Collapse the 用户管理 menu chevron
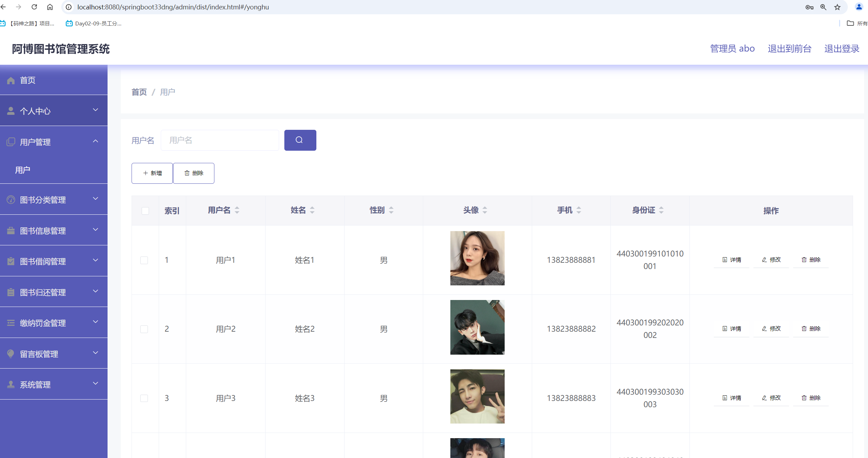The width and height of the screenshot is (868, 458). point(96,141)
